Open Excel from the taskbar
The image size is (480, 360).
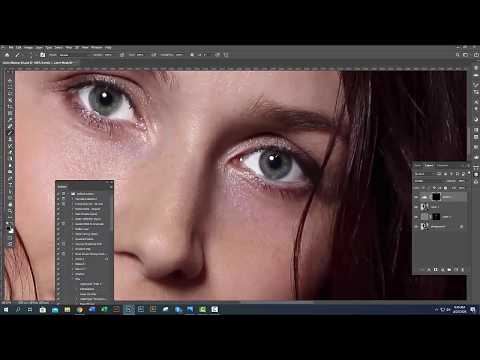coord(104,310)
